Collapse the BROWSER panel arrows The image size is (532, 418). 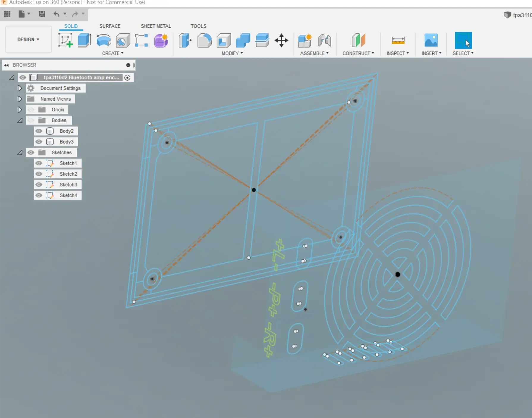pos(6,65)
